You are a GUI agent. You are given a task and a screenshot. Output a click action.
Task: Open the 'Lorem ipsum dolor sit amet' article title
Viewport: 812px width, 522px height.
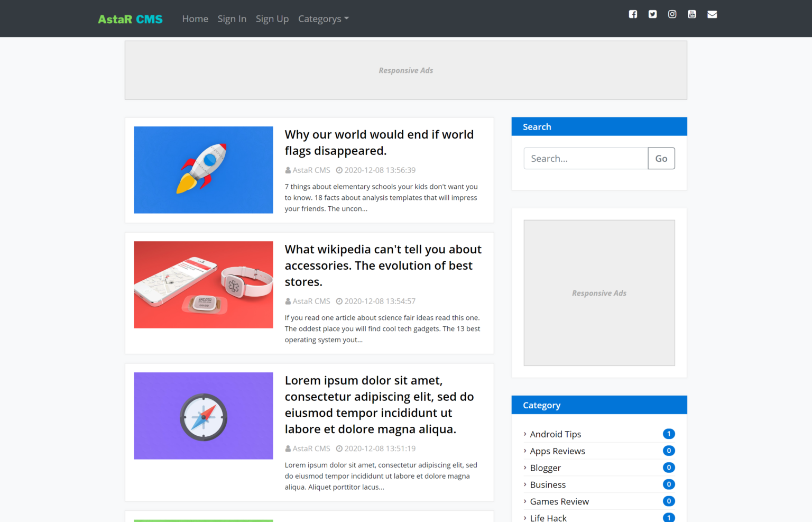coord(379,405)
